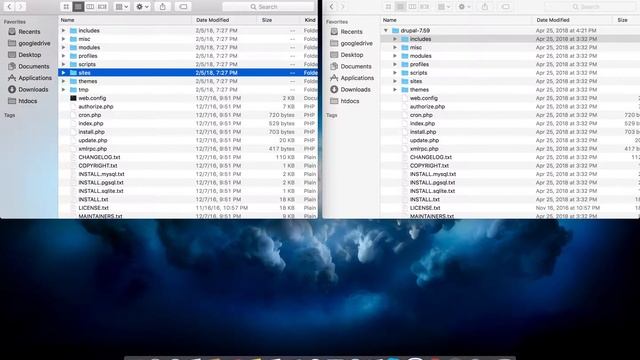Click the Share button in right Finder window
640x360 pixels.
tap(485, 7)
